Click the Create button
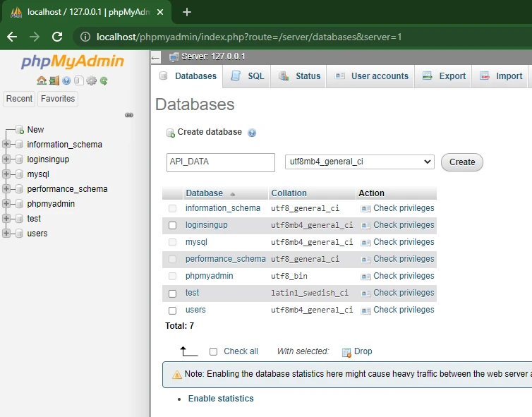Screen dimensions: 532x417 pyautogui.click(x=461, y=162)
